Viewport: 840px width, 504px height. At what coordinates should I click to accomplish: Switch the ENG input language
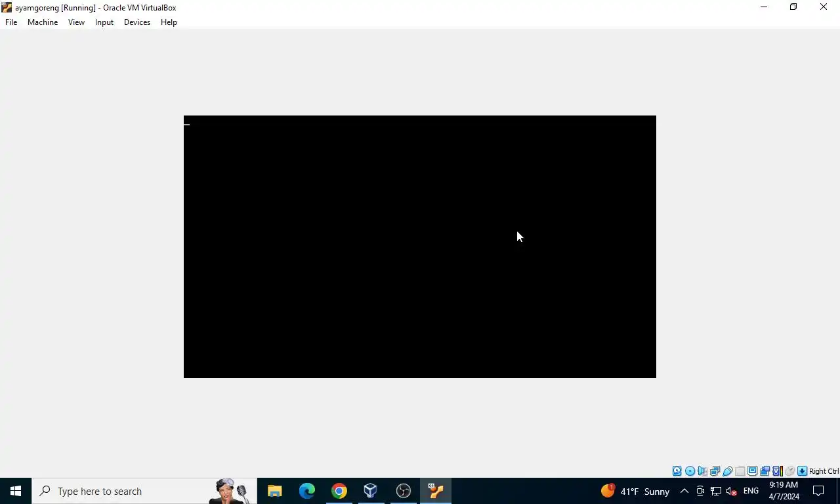point(751,491)
